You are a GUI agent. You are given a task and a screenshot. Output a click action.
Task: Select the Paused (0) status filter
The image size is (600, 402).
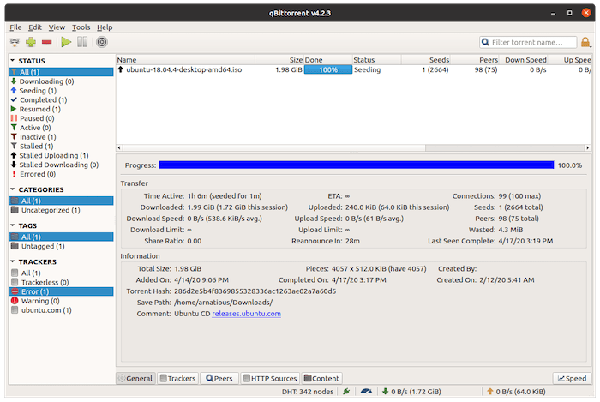pos(61,119)
